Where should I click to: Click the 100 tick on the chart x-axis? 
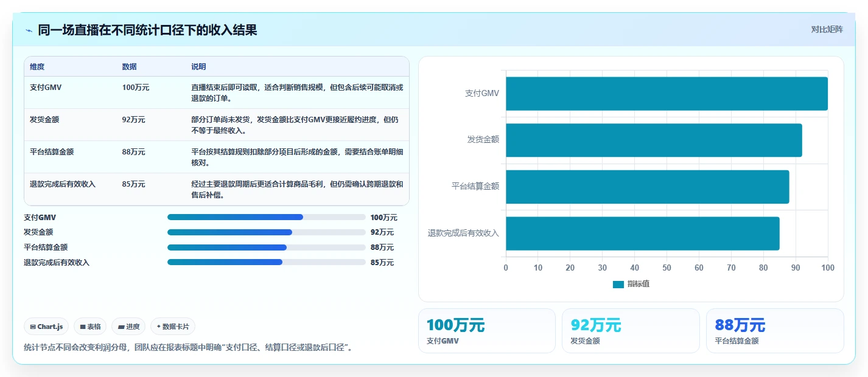[x=827, y=268]
